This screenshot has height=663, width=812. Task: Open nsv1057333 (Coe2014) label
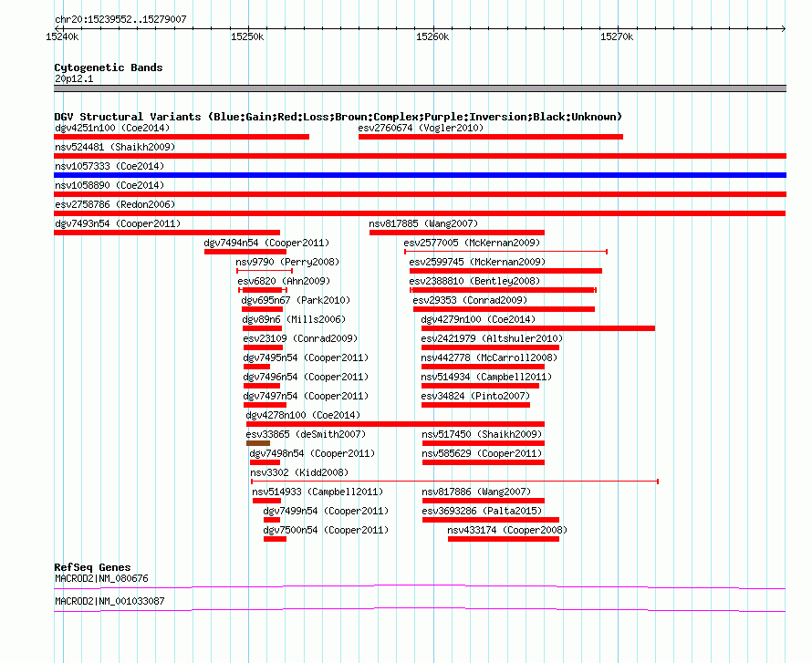109,166
